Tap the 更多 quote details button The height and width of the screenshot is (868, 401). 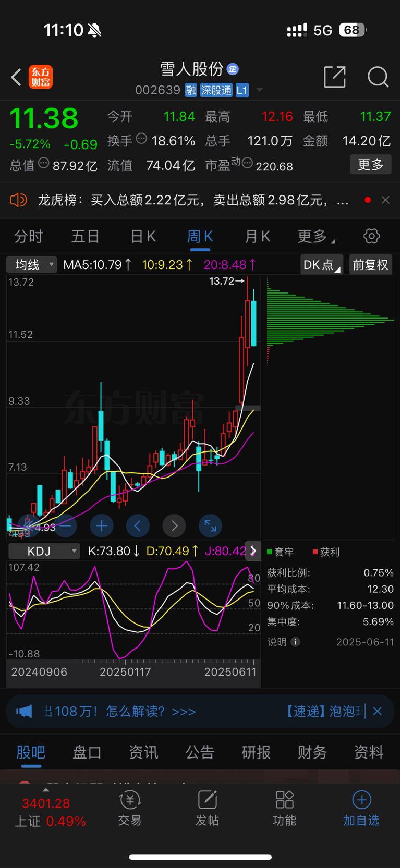(371, 165)
